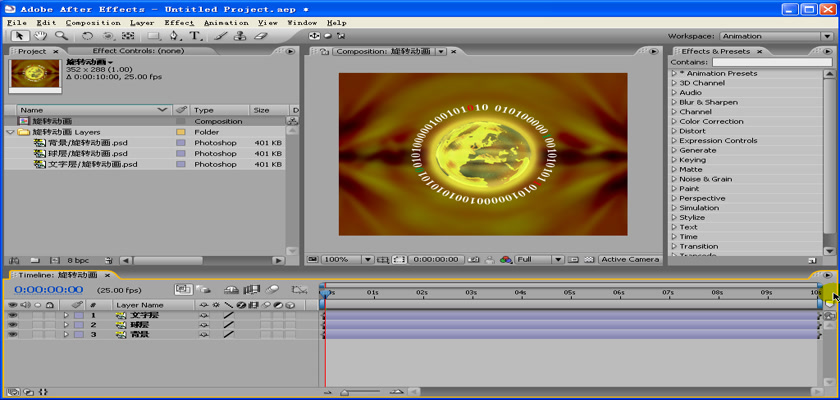840x400 pixels.
Task: Select the Type text tool
Action: [194, 36]
